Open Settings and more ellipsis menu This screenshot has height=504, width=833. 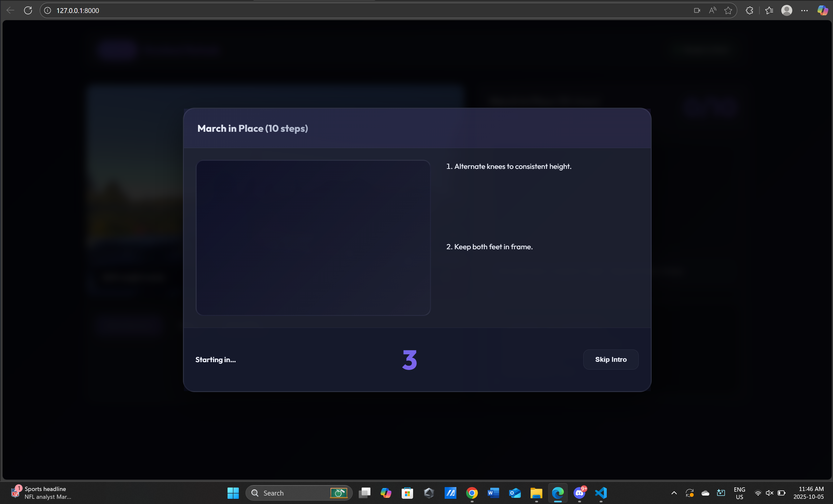(x=804, y=10)
